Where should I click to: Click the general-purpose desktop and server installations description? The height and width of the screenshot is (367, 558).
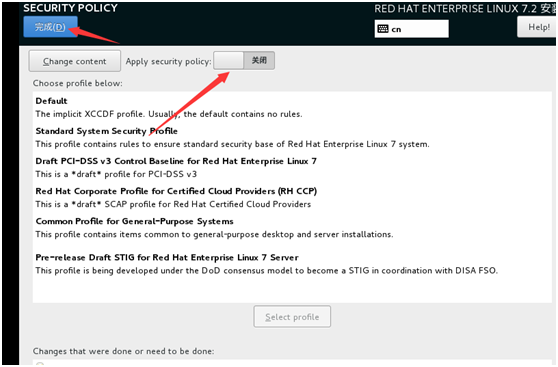[x=214, y=235]
